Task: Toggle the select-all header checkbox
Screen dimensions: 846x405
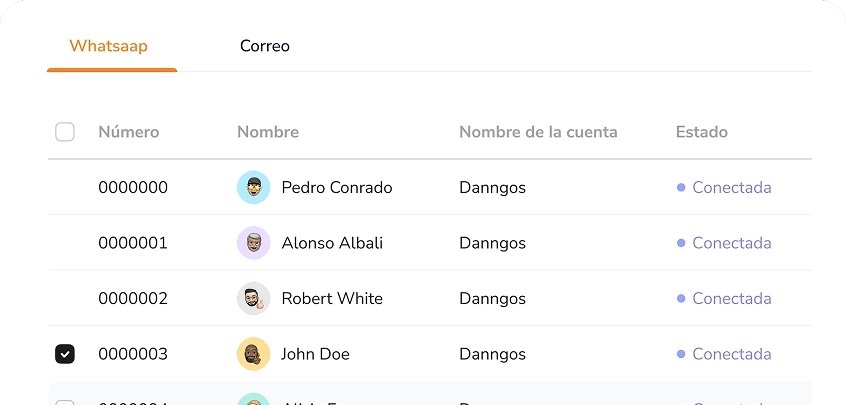Action: click(65, 132)
